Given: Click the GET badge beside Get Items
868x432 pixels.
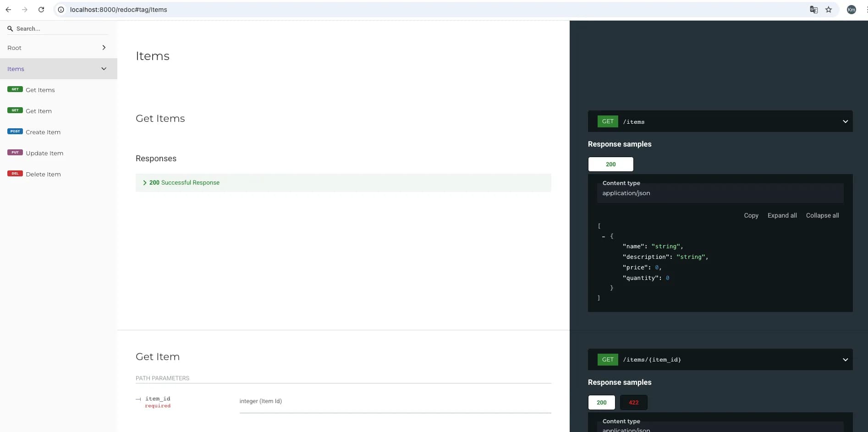Looking at the screenshot, I should 15,89.
